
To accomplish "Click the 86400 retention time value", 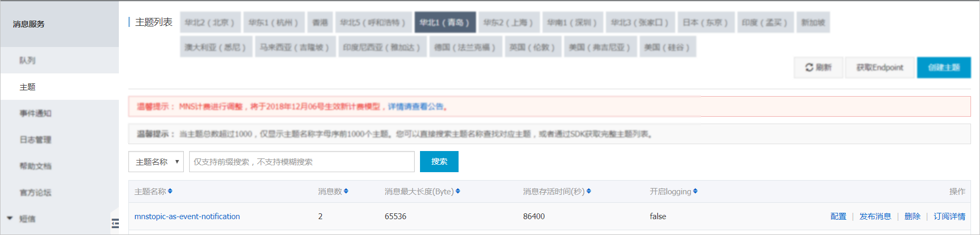I will (x=534, y=216).
